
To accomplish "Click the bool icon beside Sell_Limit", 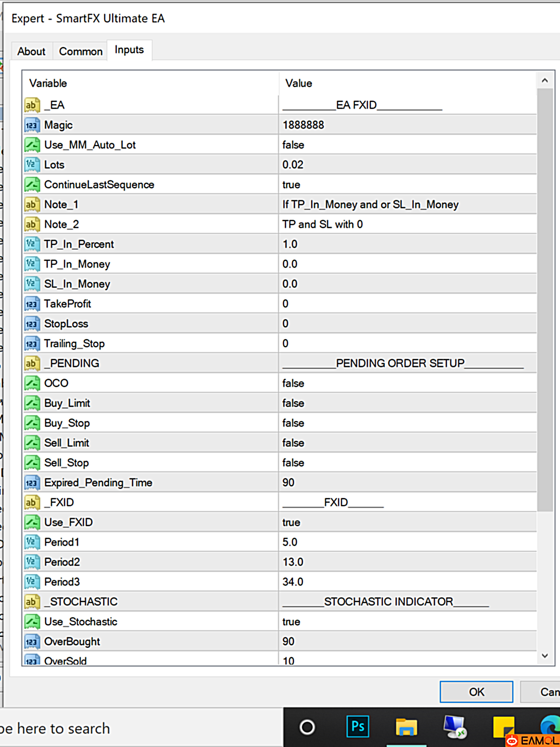I will point(32,443).
